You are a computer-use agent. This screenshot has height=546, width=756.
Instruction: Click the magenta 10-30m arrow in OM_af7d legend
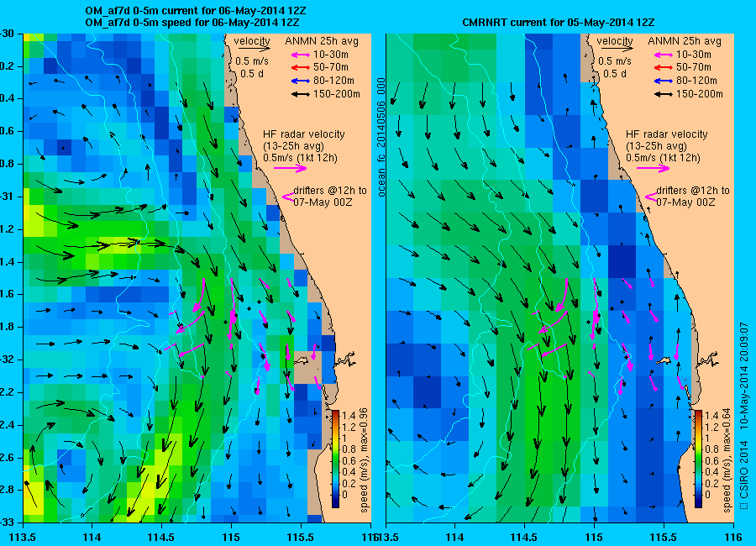301,55
